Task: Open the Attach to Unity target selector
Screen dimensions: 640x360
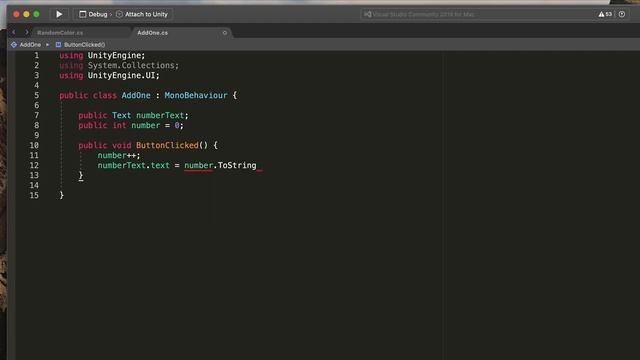Action: pos(142,14)
